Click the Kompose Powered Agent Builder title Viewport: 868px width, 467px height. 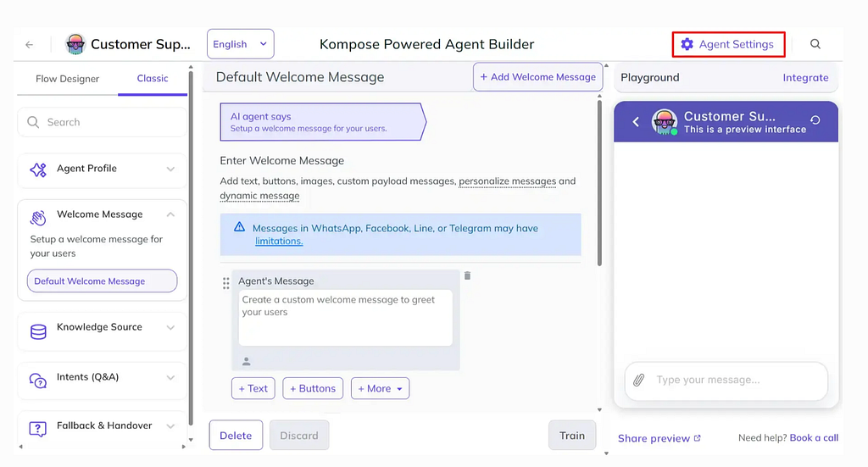coord(427,44)
